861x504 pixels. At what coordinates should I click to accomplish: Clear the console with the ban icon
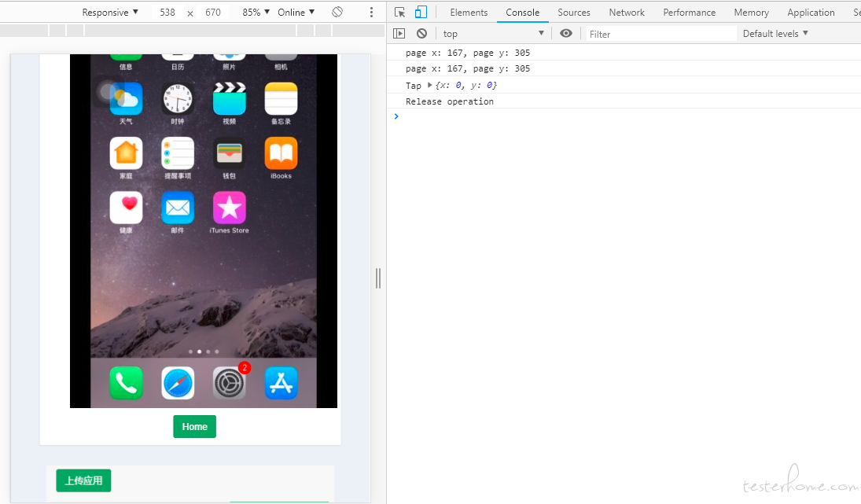[x=421, y=34]
